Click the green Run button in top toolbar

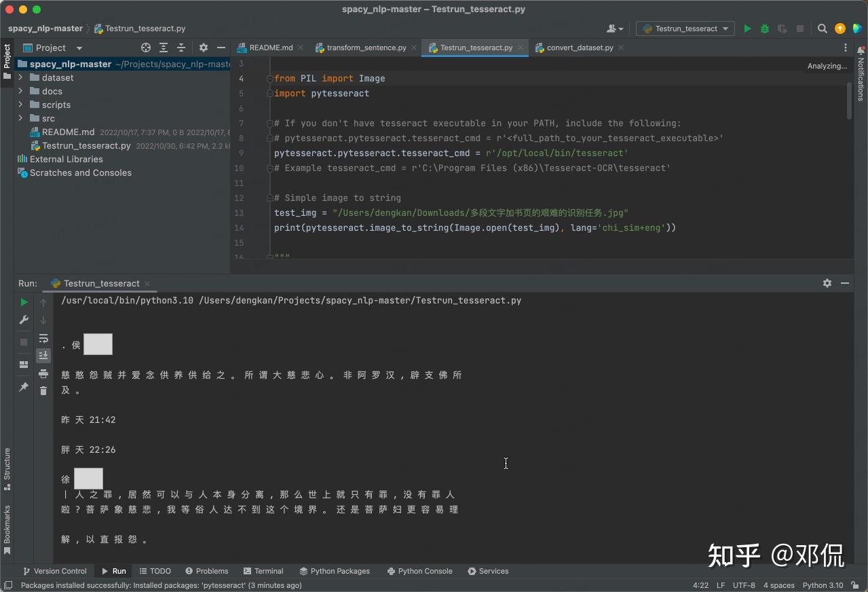(x=747, y=29)
